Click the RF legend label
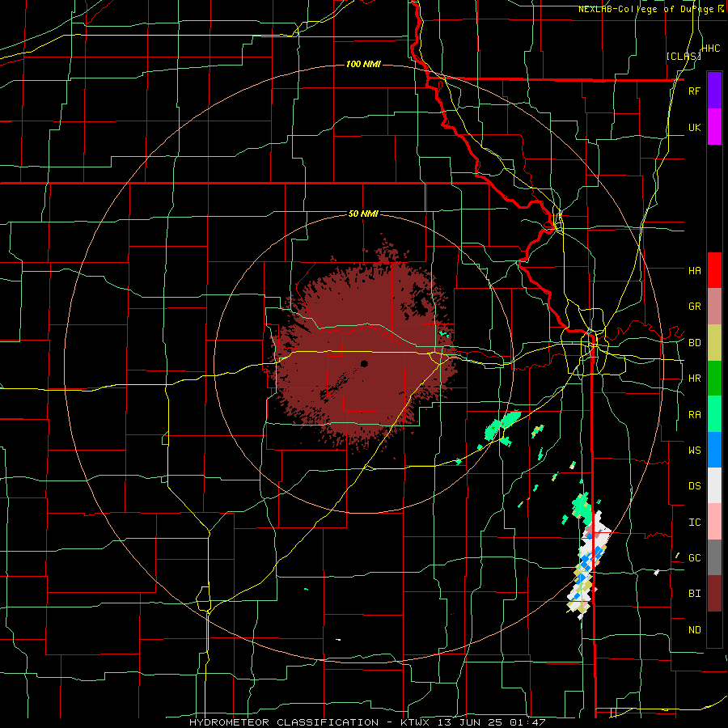Viewport: 728px width, 728px height. pos(694,91)
